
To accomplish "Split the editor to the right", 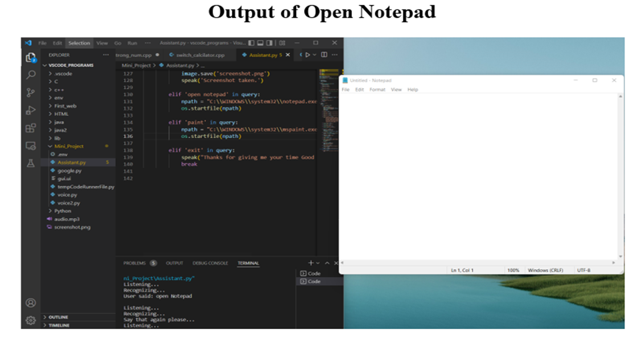I will (324, 55).
